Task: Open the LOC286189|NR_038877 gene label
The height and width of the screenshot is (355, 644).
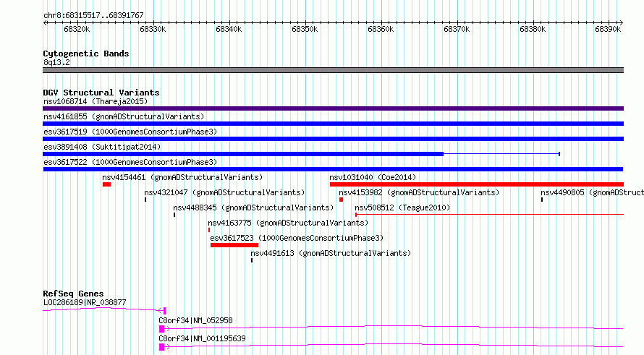Action: (85, 302)
